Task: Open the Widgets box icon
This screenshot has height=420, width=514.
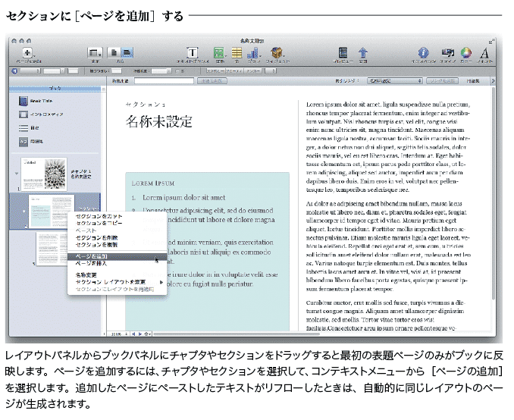Action: [x=277, y=53]
